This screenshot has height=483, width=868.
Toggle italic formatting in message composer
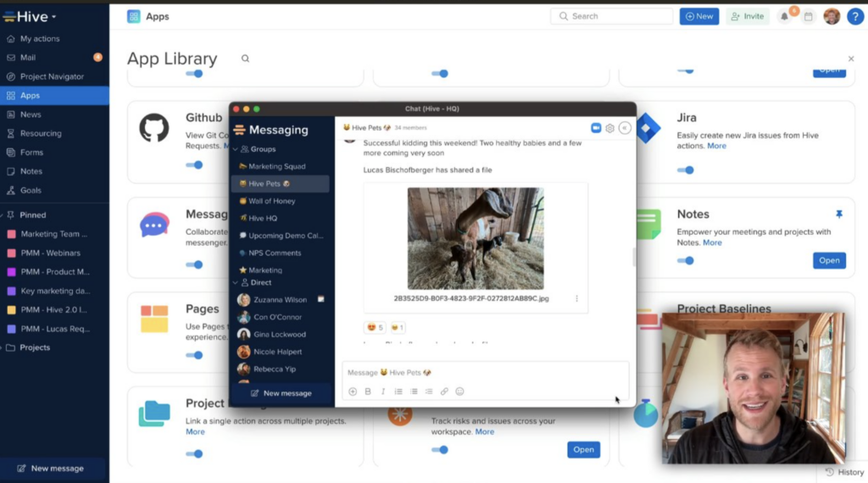coord(383,391)
